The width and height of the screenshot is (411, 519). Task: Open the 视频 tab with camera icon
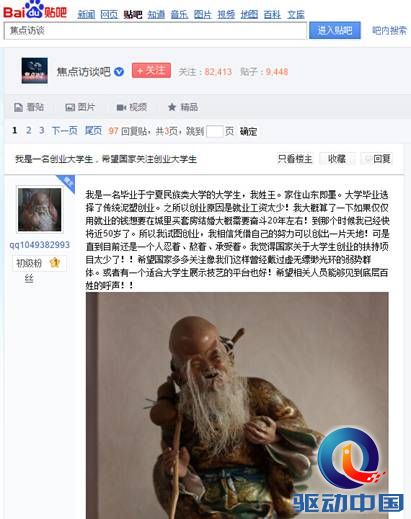[x=131, y=107]
